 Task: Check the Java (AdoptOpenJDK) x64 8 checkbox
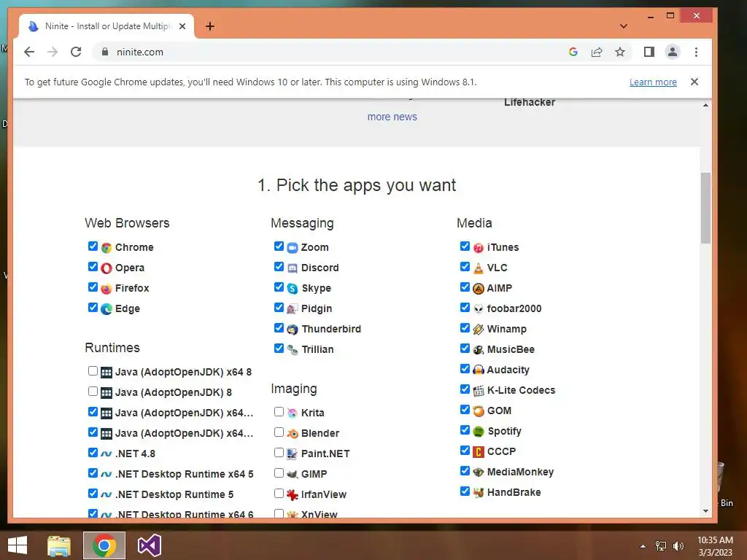[93, 371]
